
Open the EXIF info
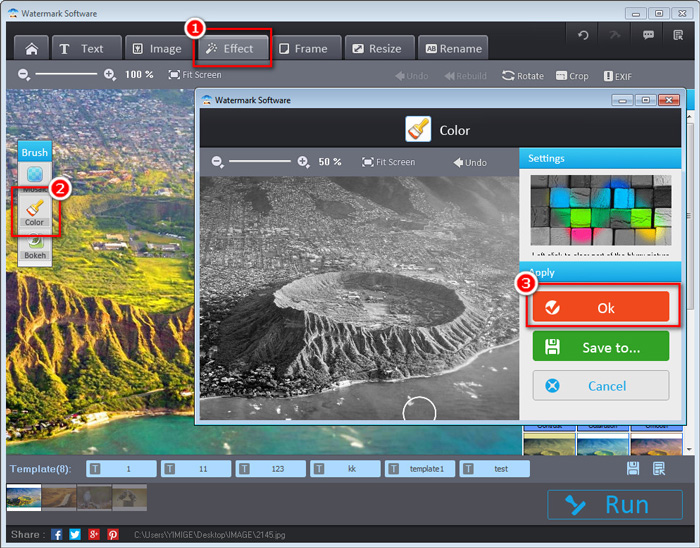(617, 76)
